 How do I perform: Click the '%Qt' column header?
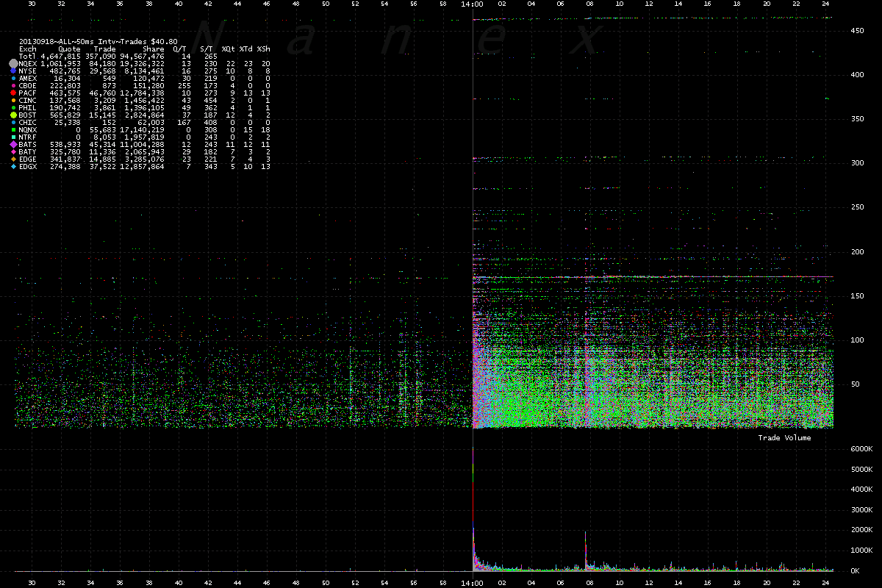[x=228, y=49]
